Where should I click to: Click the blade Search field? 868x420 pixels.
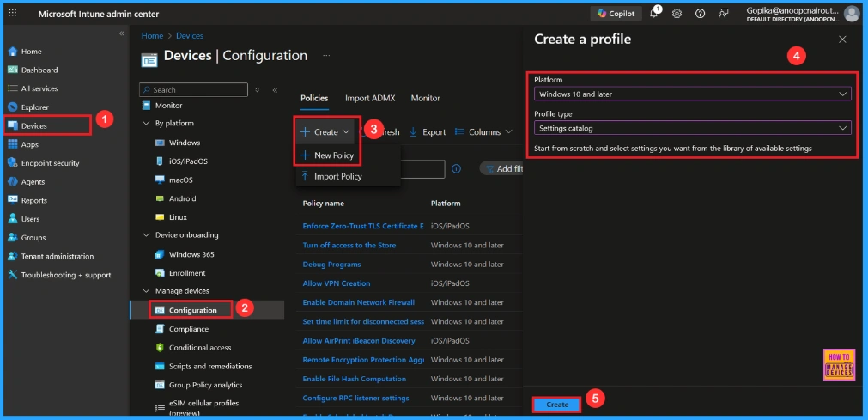193,90
